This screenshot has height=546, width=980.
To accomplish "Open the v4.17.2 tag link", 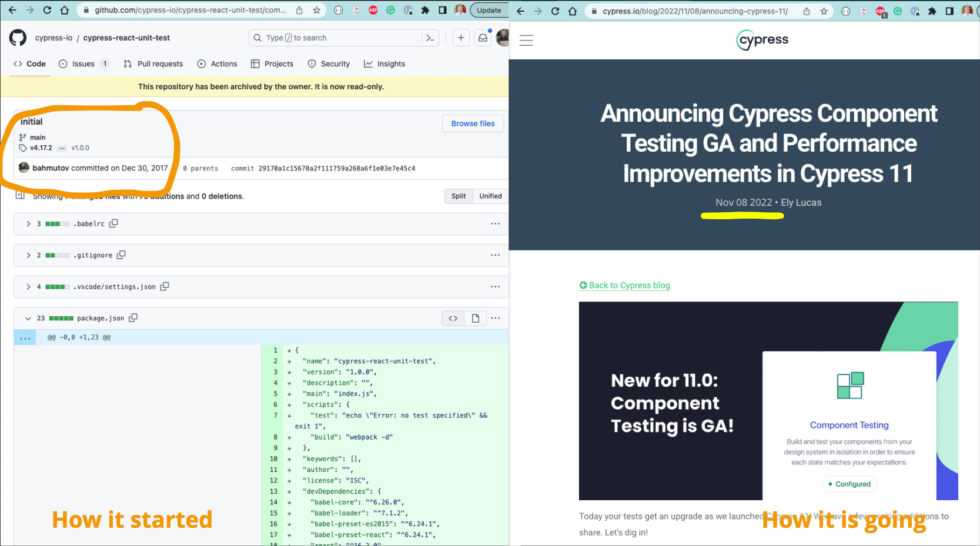I will tap(41, 148).
